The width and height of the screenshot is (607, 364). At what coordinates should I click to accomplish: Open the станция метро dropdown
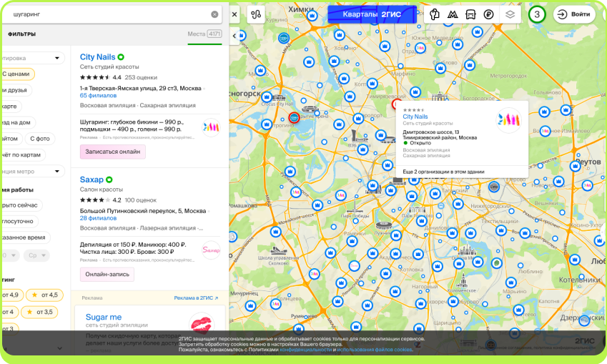pyautogui.click(x=33, y=171)
